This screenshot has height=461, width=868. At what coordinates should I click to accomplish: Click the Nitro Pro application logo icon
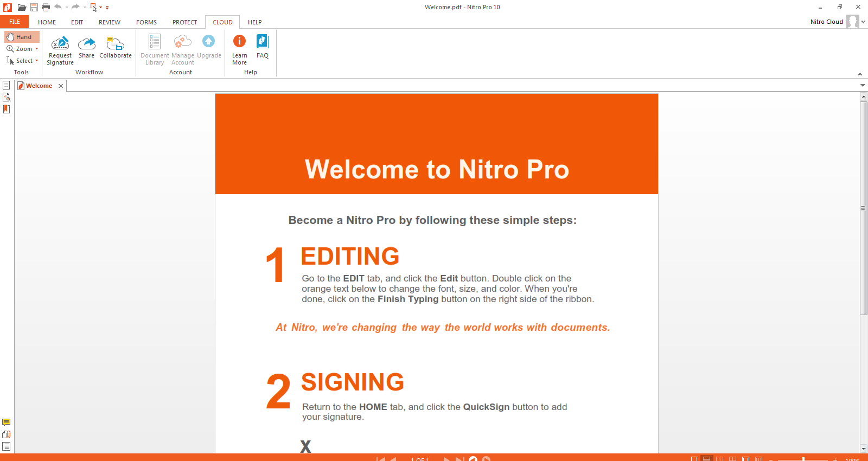coord(8,7)
